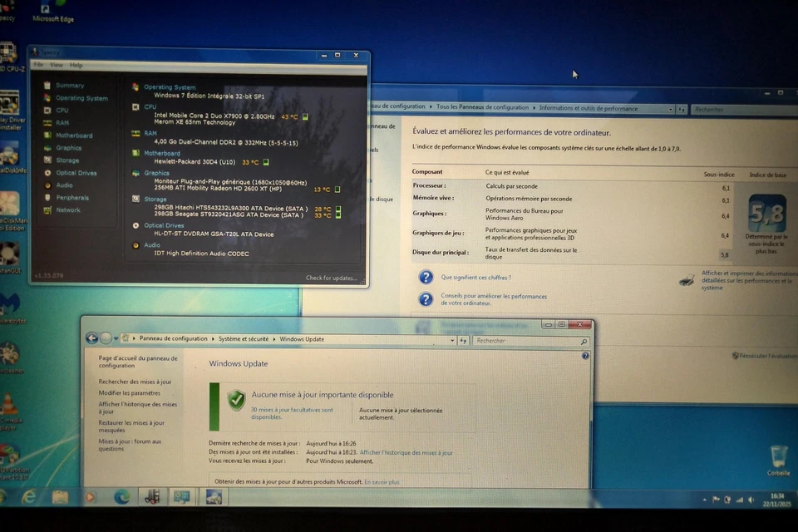Expand the address bar history dropdown
798x532 pixels.
[451, 338]
